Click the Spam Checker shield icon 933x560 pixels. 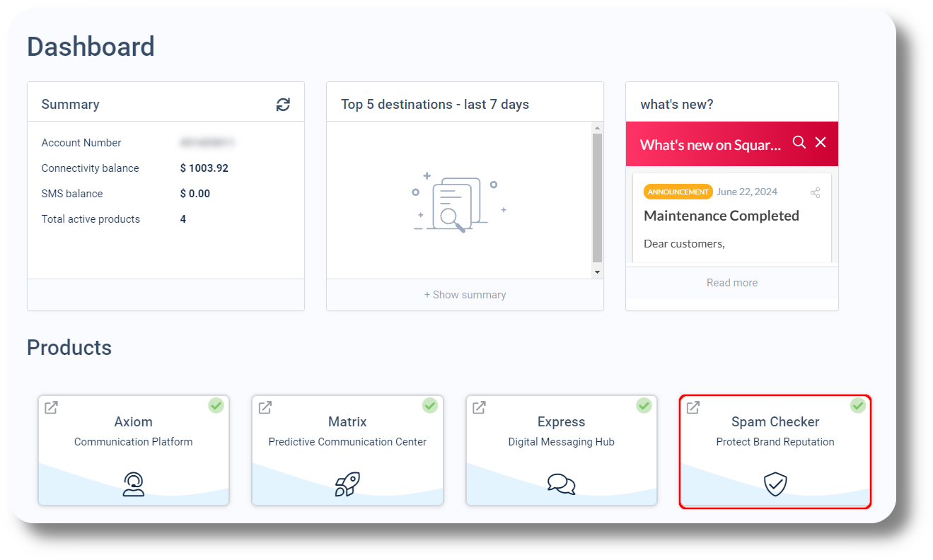[x=775, y=484]
